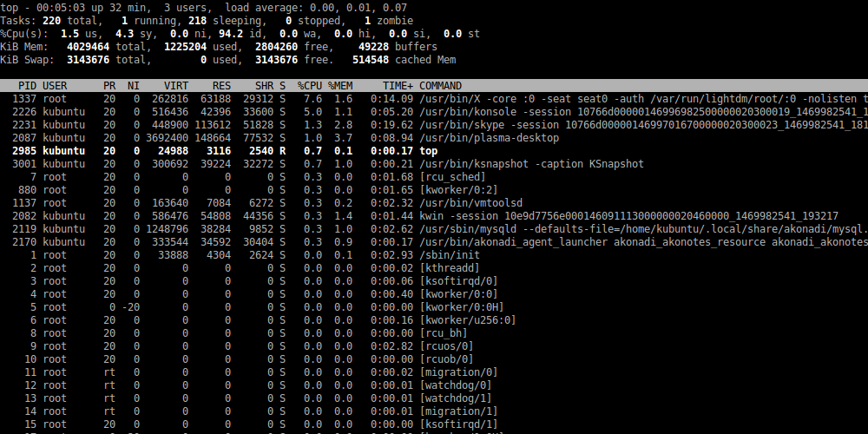Click the %CPU column header
This screenshot has height=434, width=868.
click(x=310, y=86)
